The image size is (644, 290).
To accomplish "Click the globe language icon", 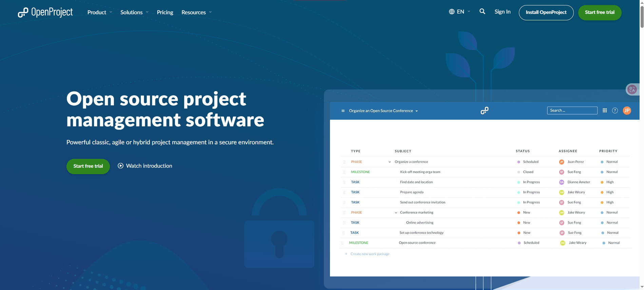I will point(452,12).
